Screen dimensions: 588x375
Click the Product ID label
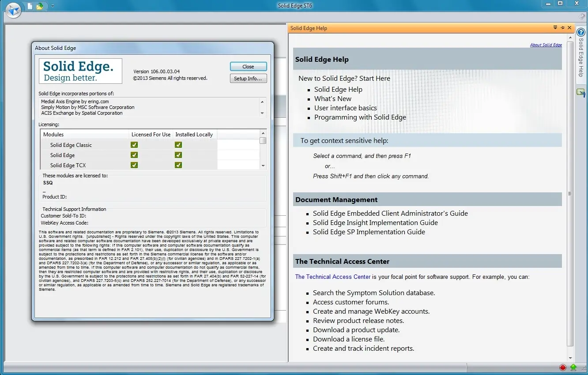[x=55, y=197]
